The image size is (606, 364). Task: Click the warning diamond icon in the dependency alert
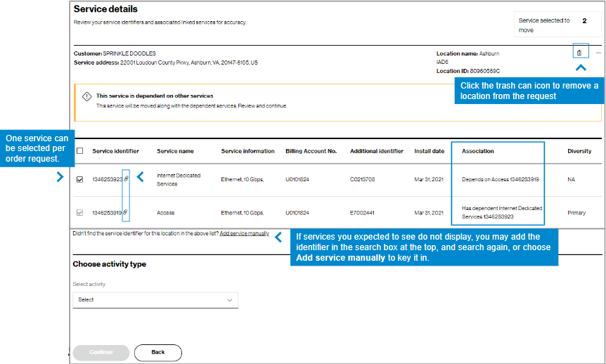pyautogui.click(x=86, y=96)
